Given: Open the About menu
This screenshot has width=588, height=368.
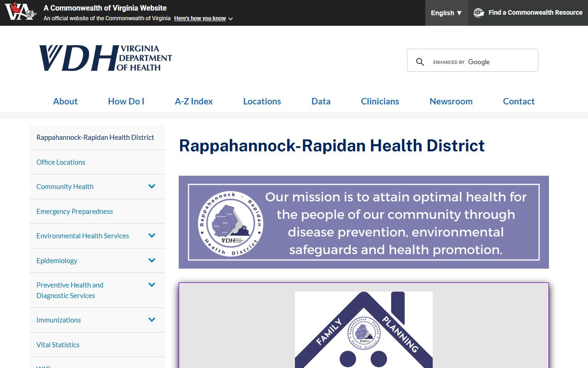Looking at the screenshot, I should coord(65,101).
